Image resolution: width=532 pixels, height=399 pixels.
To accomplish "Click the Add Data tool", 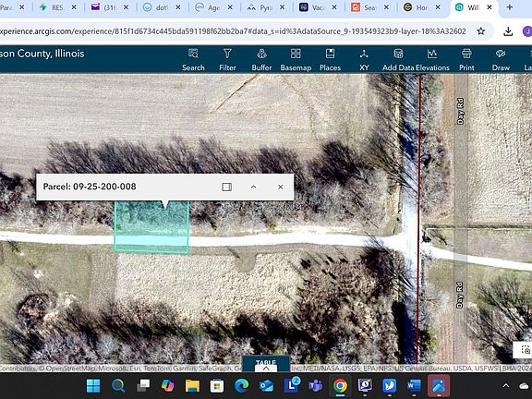I will pyautogui.click(x=398, y=60).
